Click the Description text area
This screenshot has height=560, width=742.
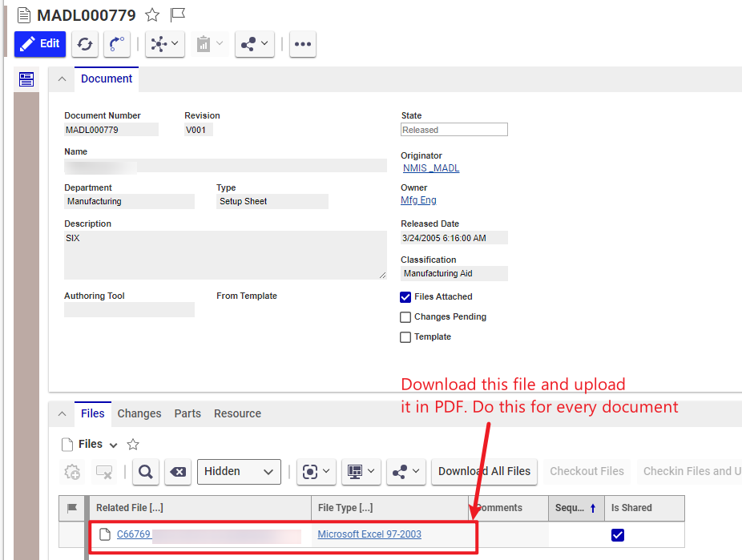click(224, 255)
